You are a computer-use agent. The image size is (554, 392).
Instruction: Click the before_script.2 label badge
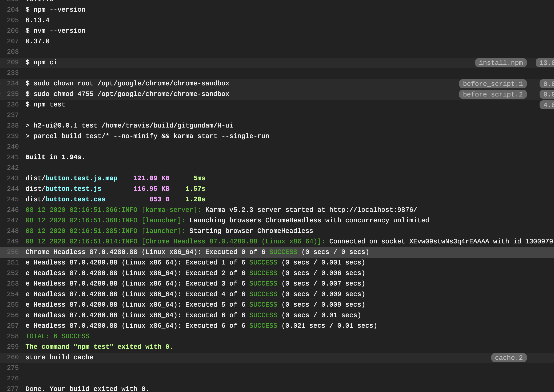tap(493, 95)
